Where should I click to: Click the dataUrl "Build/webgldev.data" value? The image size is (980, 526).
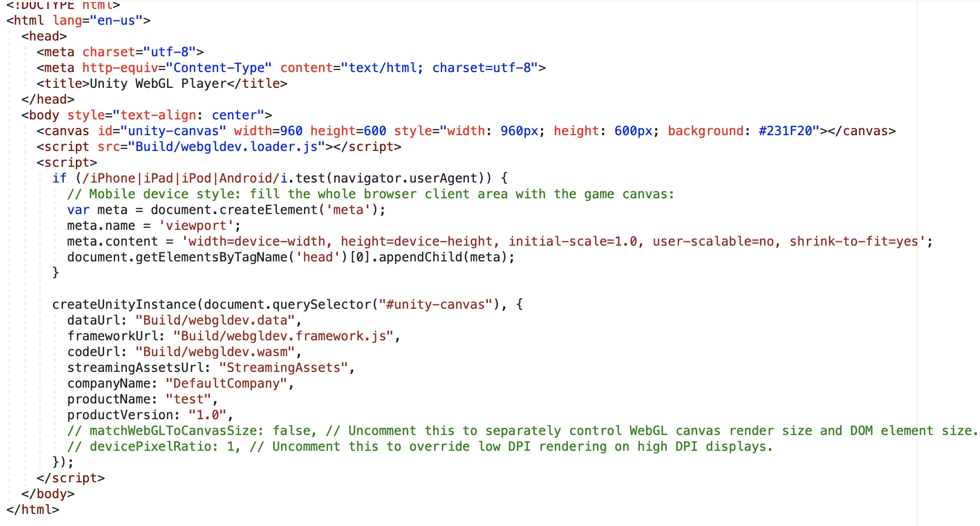215,320
